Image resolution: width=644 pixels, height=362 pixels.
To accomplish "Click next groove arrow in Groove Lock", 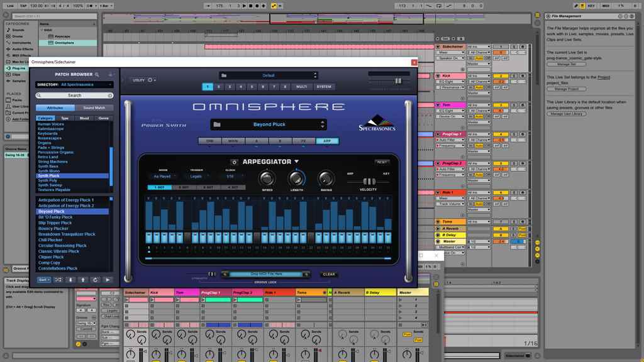I will 306,274.
